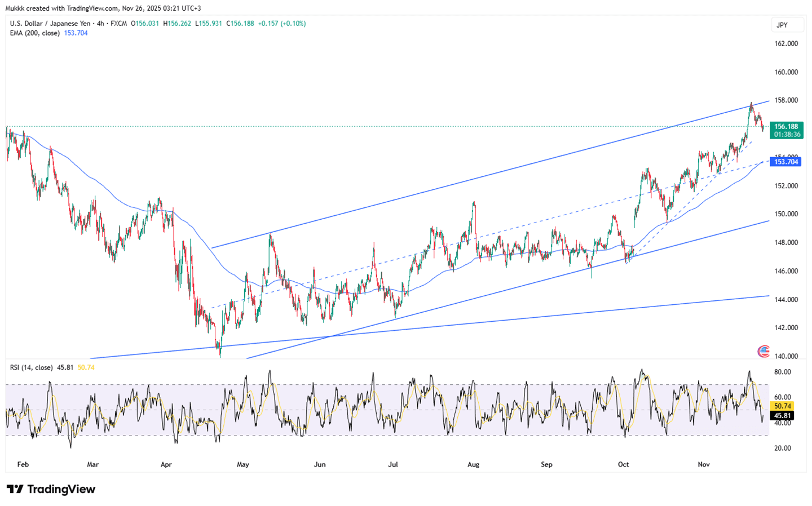Click the 4h timeframe in chart title
812x506 pixels.
(100, 24)
